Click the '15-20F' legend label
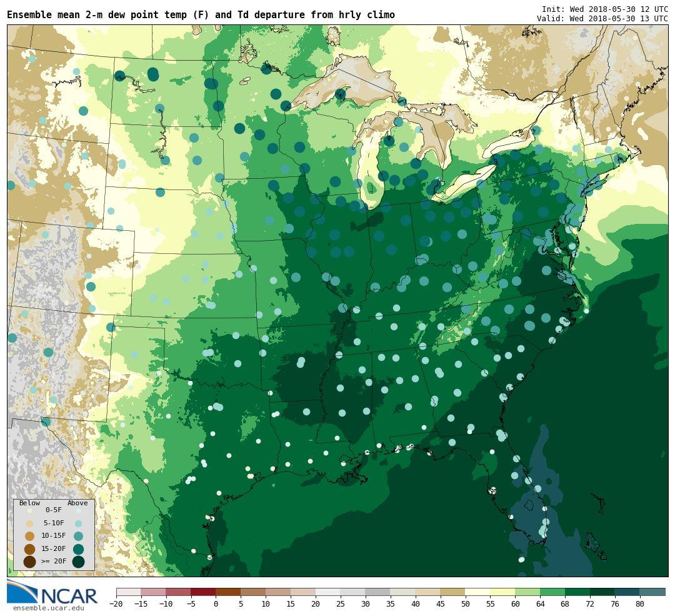 click(x=54, y=549)
